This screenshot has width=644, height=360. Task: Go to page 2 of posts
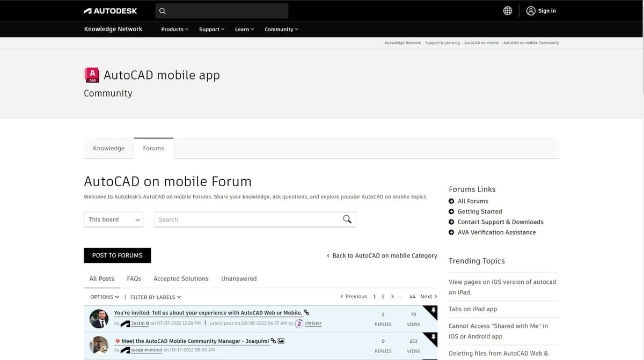[x=383, y=296]
